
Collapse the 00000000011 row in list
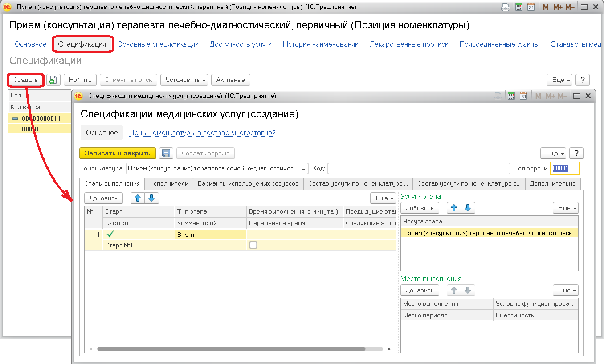pyautogui.click(x=15, y=118)
